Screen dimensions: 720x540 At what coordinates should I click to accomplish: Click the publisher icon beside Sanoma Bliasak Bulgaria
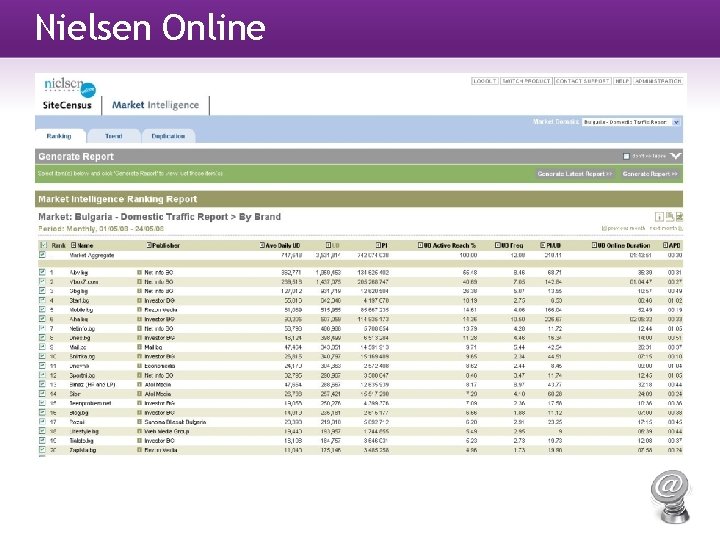tap(140, 422)
